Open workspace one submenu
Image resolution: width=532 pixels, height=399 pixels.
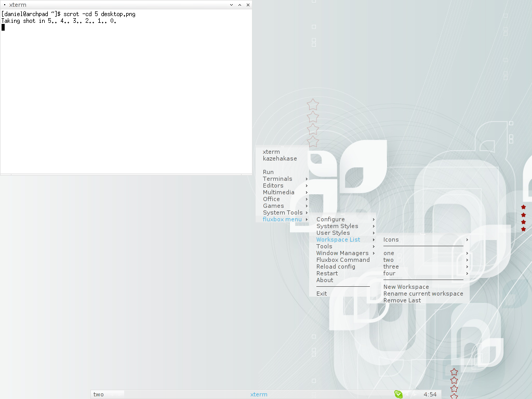pyautogui.click(x=423, y=253)
